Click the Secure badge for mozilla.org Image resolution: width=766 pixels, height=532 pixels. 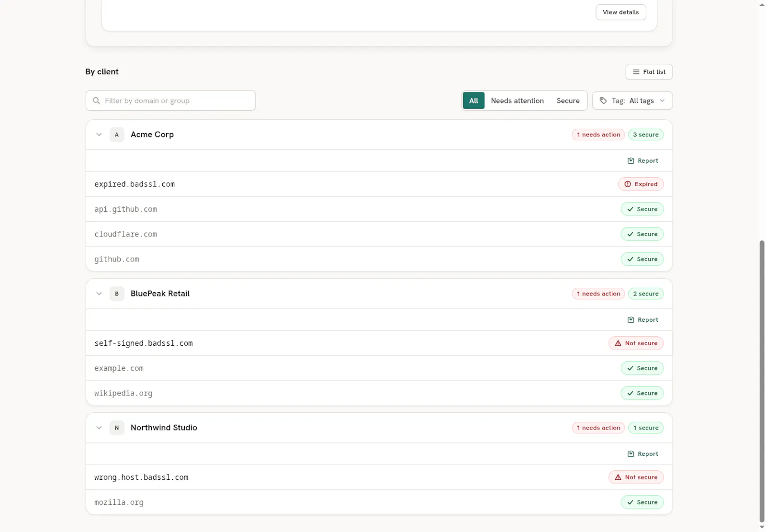(x=642, y=502)
